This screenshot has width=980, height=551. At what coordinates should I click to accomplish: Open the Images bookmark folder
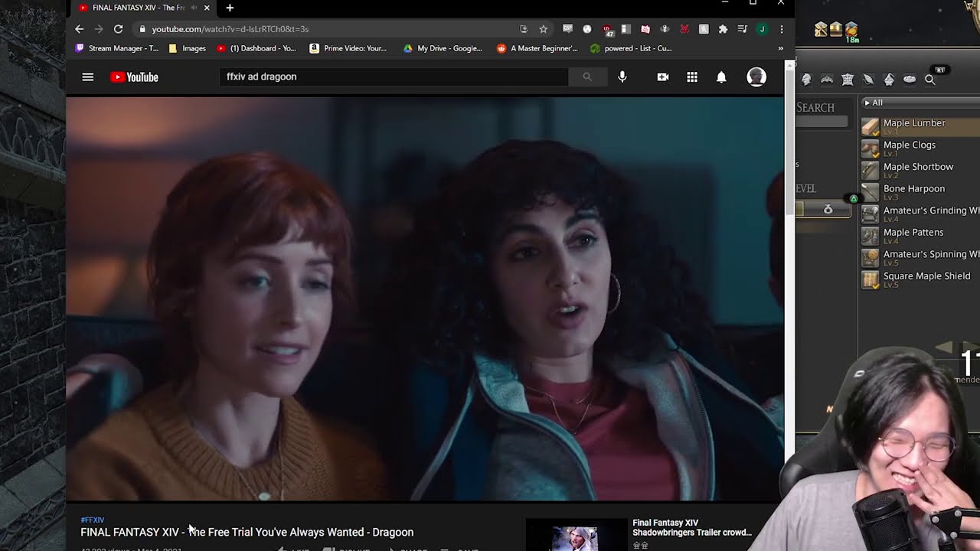click(187, 48)
